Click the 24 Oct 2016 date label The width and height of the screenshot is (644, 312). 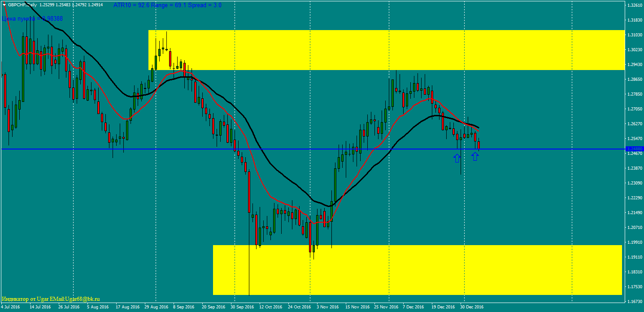pos(299,307)
